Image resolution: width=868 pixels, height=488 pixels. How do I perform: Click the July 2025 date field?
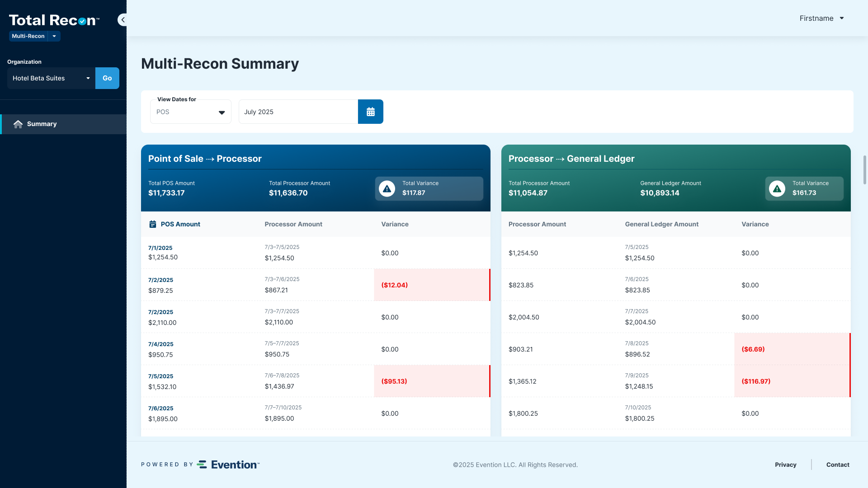298,112
